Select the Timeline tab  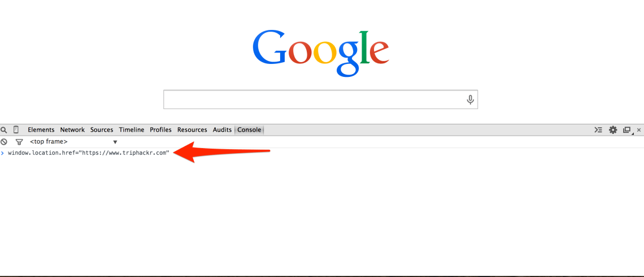(x=132, y=130)
